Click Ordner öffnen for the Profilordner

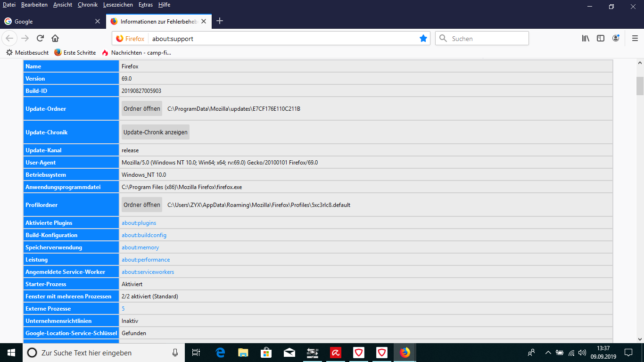pyautogui.click(x=142, y=205)
